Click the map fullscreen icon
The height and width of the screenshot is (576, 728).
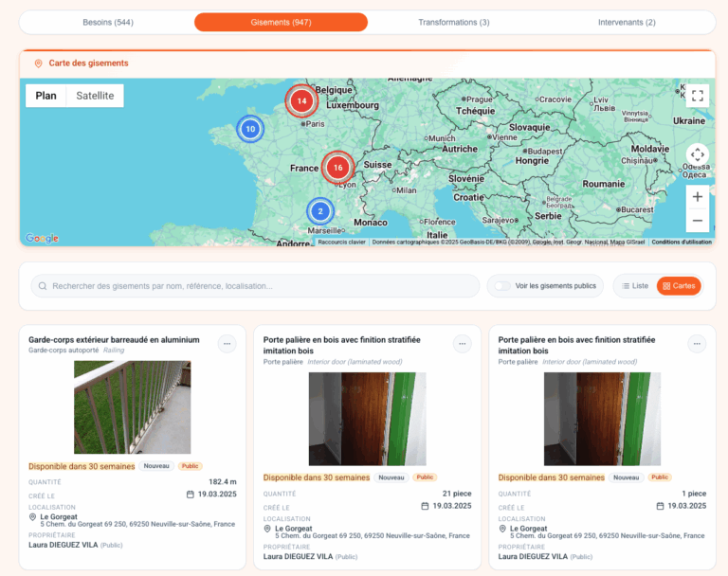coord(698,96)
